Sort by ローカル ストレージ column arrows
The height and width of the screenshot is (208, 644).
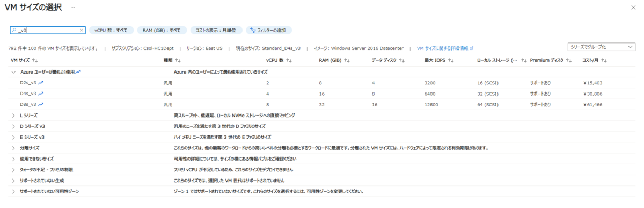[524, 61]
